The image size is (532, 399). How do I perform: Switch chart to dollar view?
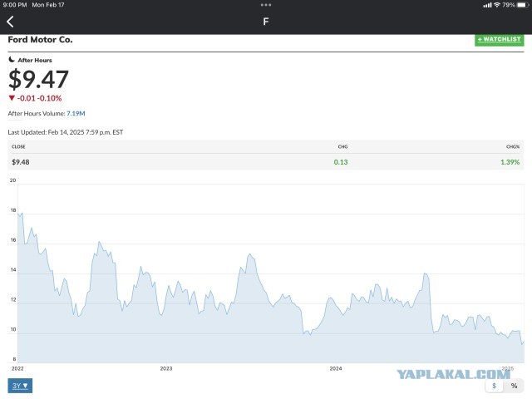(495, 386)
